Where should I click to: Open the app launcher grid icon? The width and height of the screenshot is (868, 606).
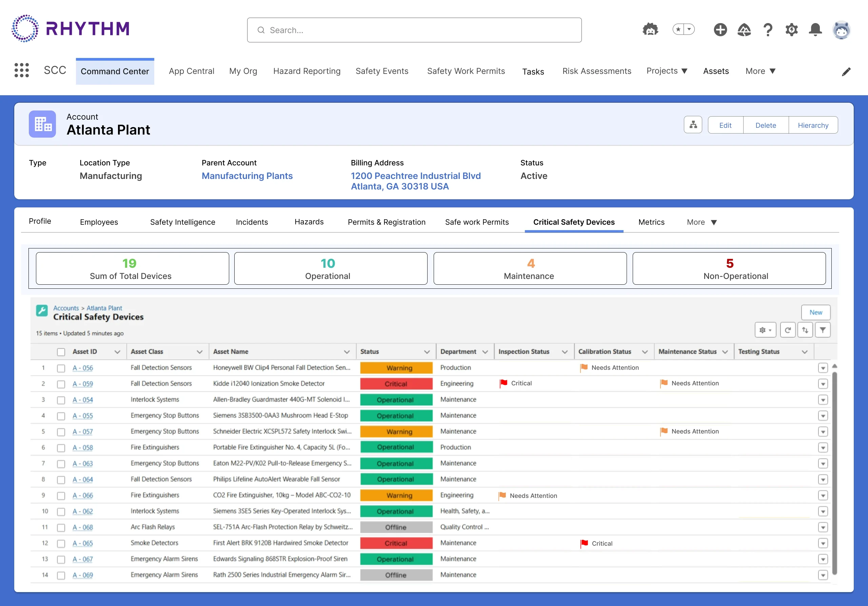22,70
